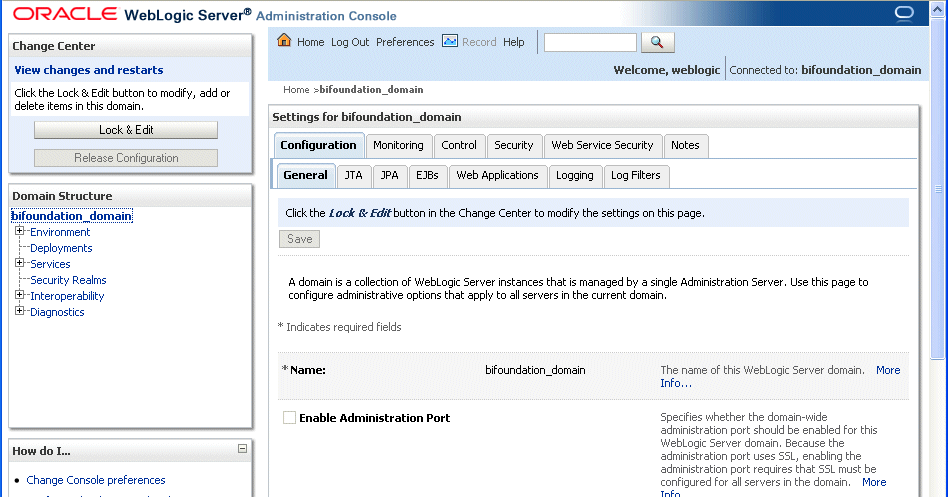948x497 pixels.
Task: Select the Configuration tab
Action: pyautogui.click(x=319, y=146)
